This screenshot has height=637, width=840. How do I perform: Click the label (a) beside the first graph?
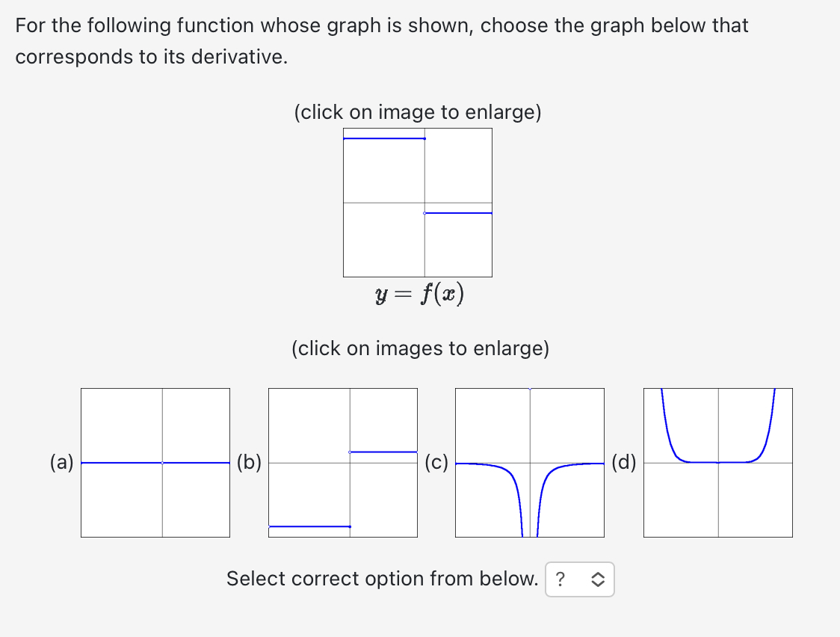click(x=63, y=463)
